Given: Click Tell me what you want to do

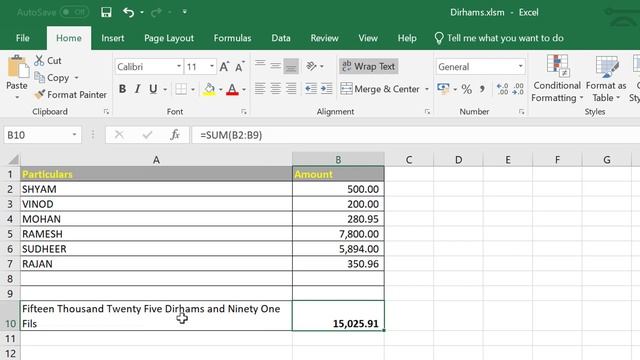Looking at the screenshot, I should click(499, 38).
